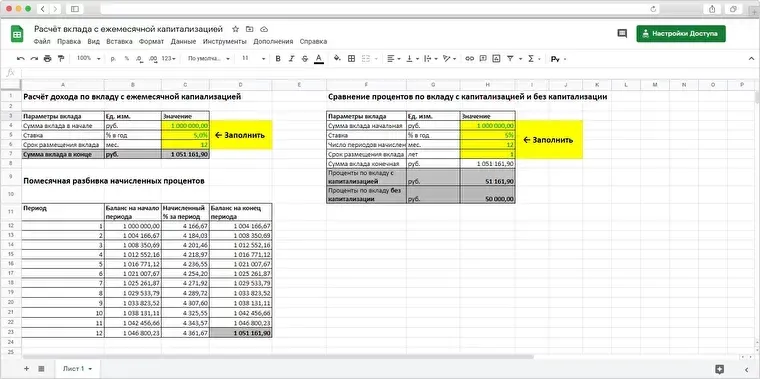Open text rotation options
This screenshot has width=760, height=379.
point(449,59)
